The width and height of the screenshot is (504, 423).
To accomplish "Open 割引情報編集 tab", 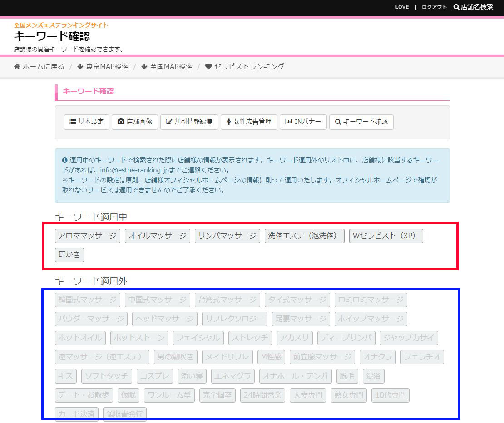I will pos(189,122).
